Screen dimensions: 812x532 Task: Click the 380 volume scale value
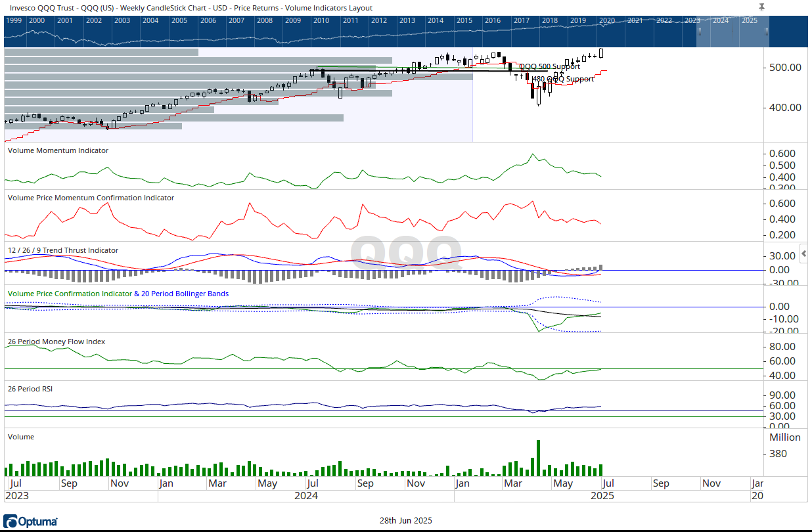coord(778,454)
